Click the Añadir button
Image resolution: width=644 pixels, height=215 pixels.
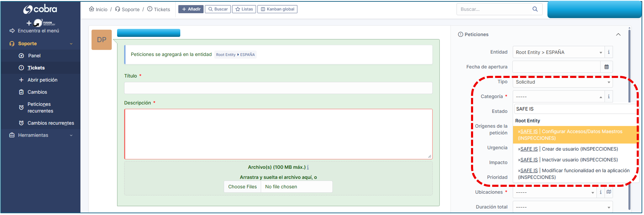click(x=191, y=9)
